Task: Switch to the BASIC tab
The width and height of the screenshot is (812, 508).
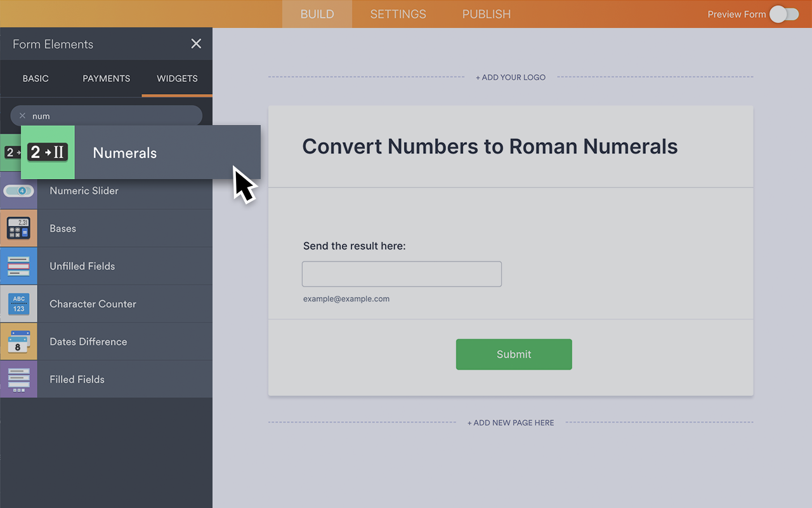Action: pos(36,78)
